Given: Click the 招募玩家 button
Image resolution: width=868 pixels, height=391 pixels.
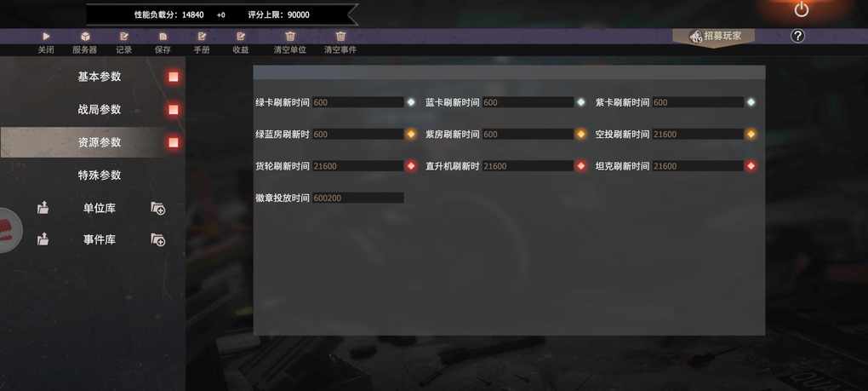Looking at the screenshot, I should [714, 37].
